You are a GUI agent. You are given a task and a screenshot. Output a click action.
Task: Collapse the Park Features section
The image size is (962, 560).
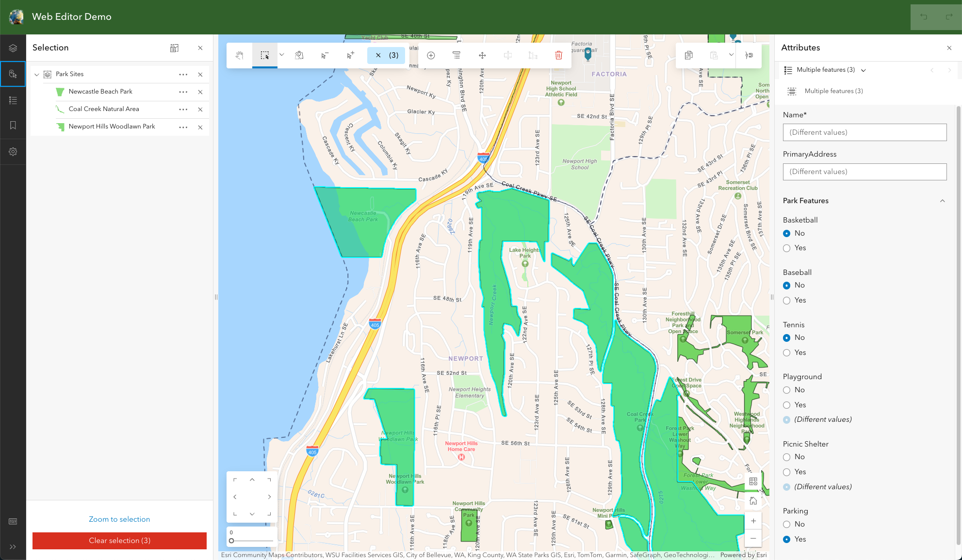click(x=942, y=201)
